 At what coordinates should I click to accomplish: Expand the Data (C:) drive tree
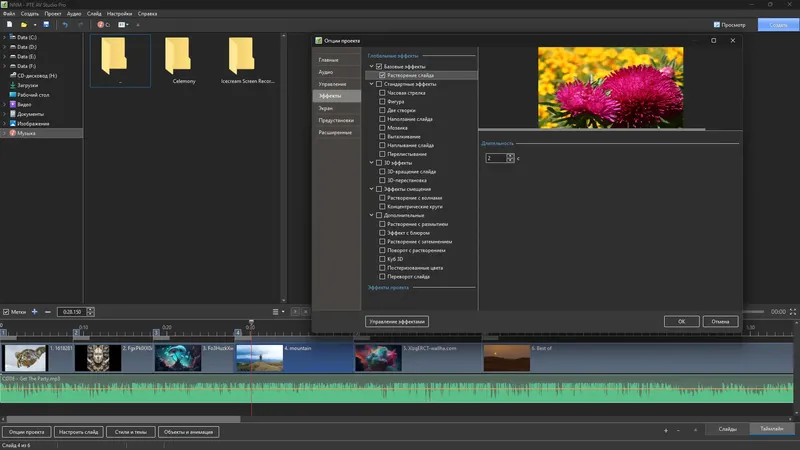pos(4,37)
